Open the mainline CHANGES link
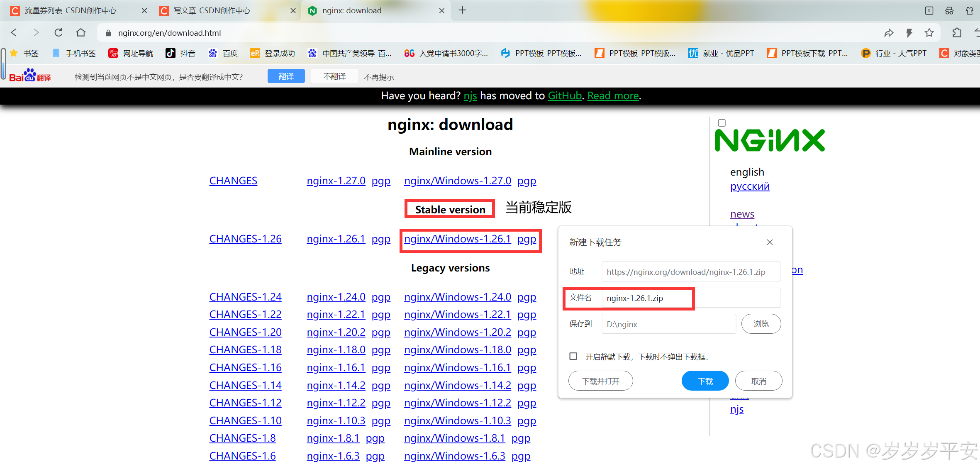The height and width of the screenshot is (467, 980). point(233,181)
